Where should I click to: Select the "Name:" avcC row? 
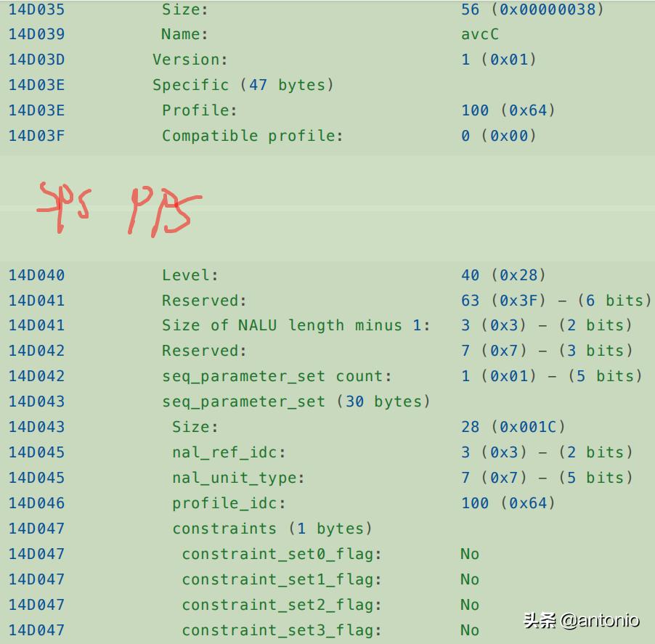pyautogui.click(x=184, y=34)
